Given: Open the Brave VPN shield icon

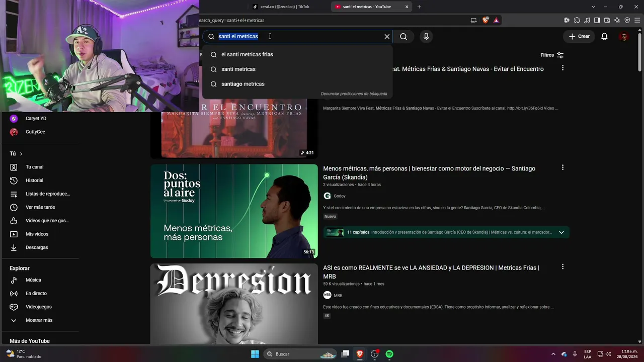Looking at the screenshot, I should [x=627, y=20].
